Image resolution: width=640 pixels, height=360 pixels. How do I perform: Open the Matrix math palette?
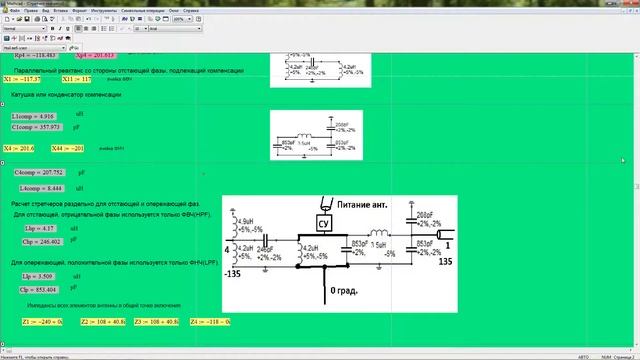pyautogui.click(x=22, y=38)
